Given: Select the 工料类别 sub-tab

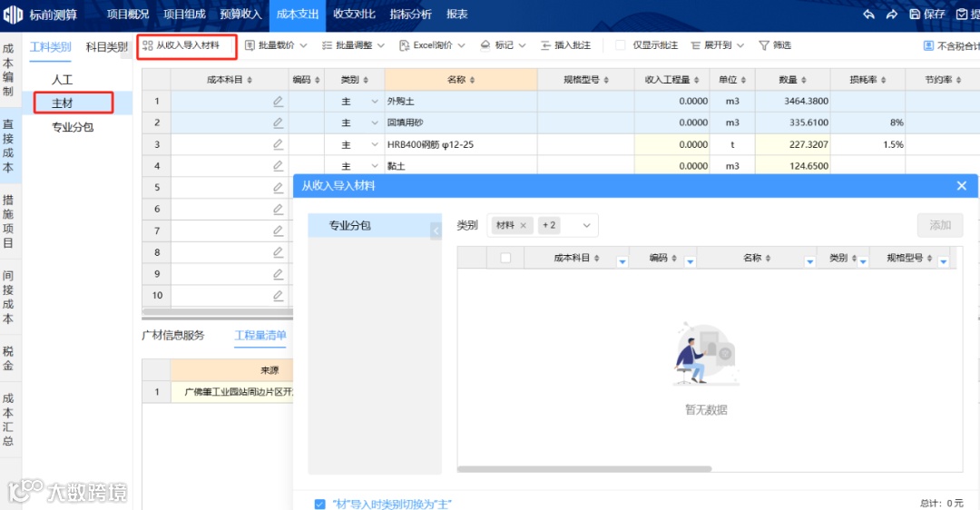Looking at the screenshot, I should tap(51, 47).
